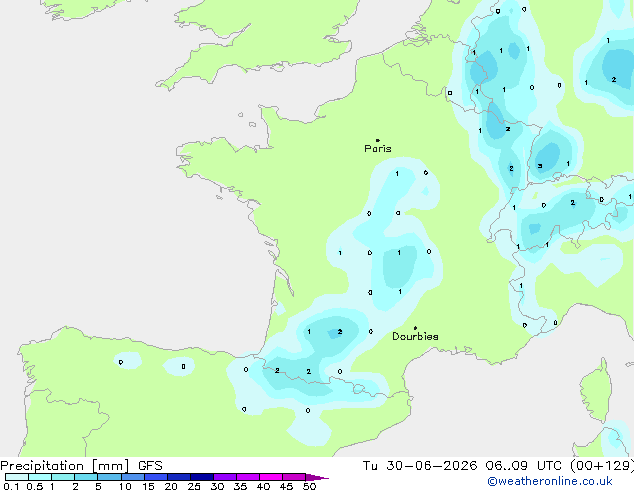Pick the 10–15 mm legend swatch
634x490 pixels.
point(133,477)
